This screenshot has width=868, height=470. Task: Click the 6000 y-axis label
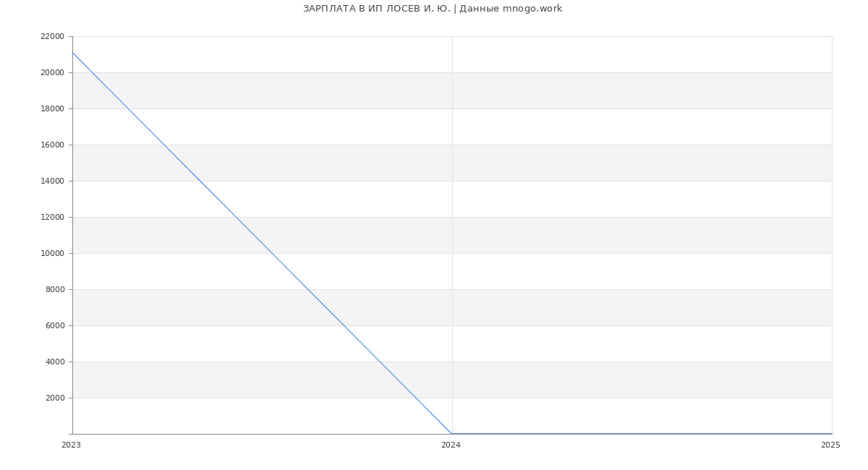55,325
